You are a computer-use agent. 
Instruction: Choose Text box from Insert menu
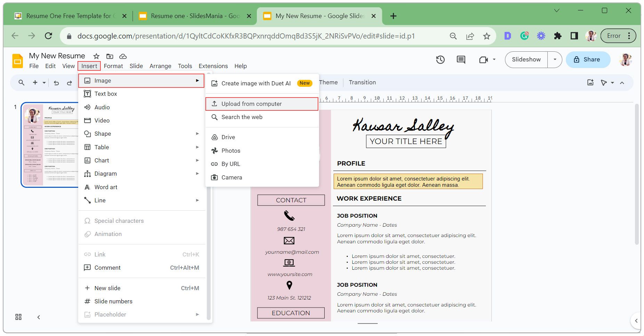point(106,94)
